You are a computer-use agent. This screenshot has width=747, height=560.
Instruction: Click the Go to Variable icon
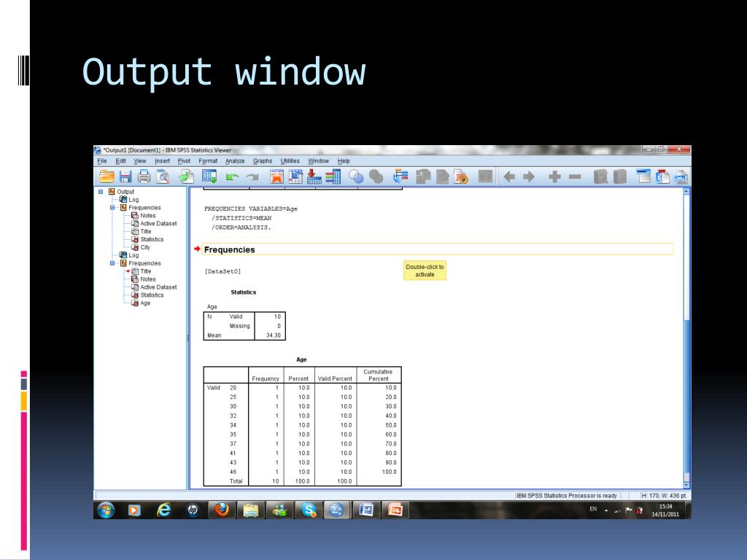pyautogui.click(x=314, y=176)
